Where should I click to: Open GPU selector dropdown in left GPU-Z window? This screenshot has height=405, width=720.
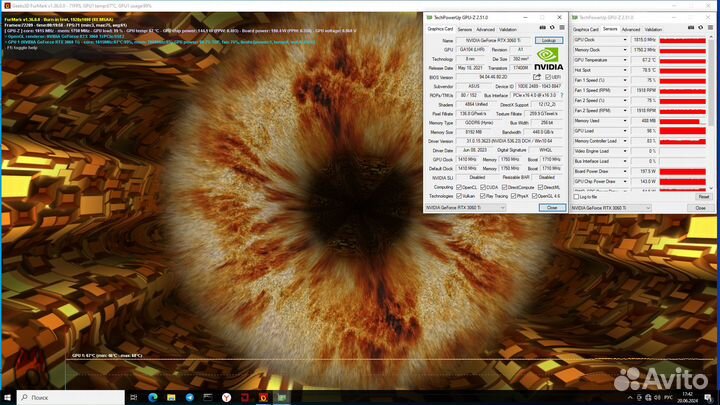pyautogui.click(x=465, y=208)
